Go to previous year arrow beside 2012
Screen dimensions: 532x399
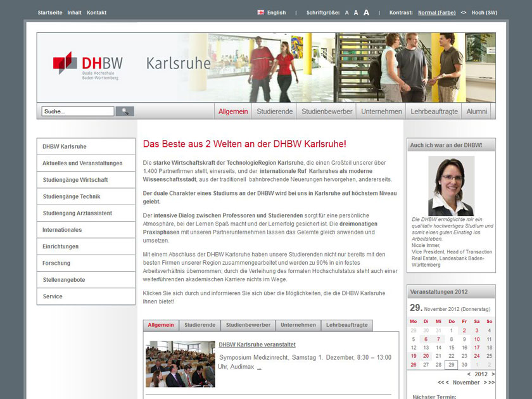469,374
